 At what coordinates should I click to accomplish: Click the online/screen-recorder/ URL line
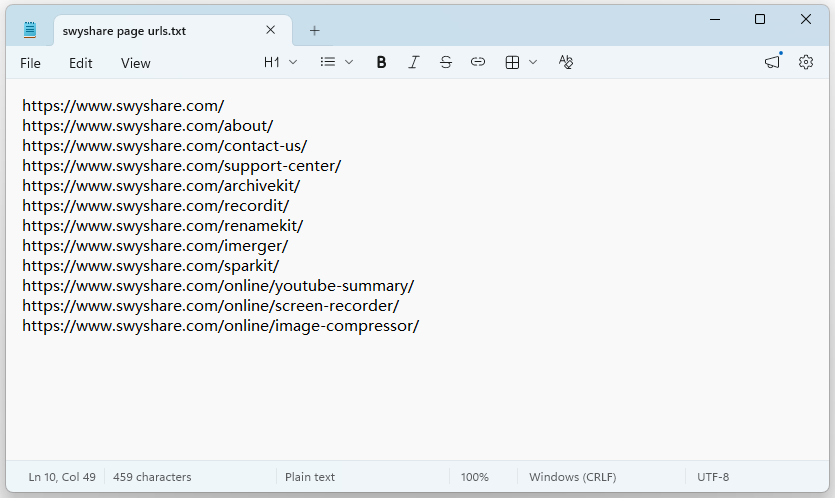[210, 306]
